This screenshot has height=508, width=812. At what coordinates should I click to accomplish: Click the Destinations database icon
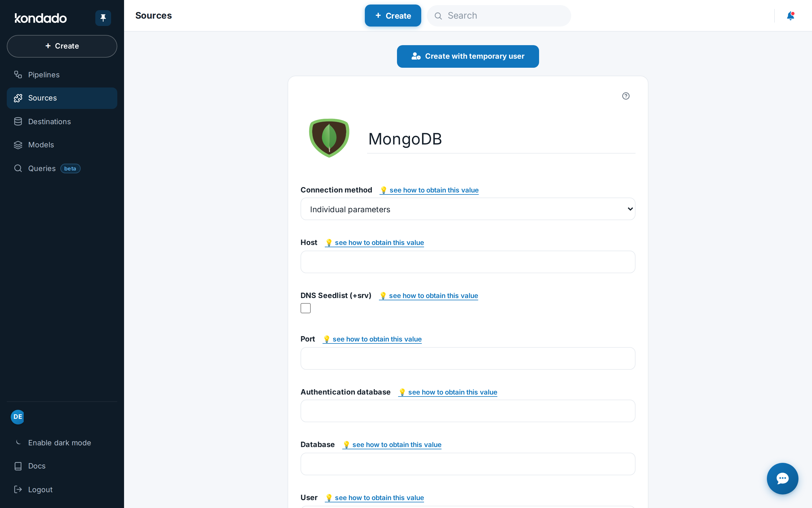click(18, 122)
